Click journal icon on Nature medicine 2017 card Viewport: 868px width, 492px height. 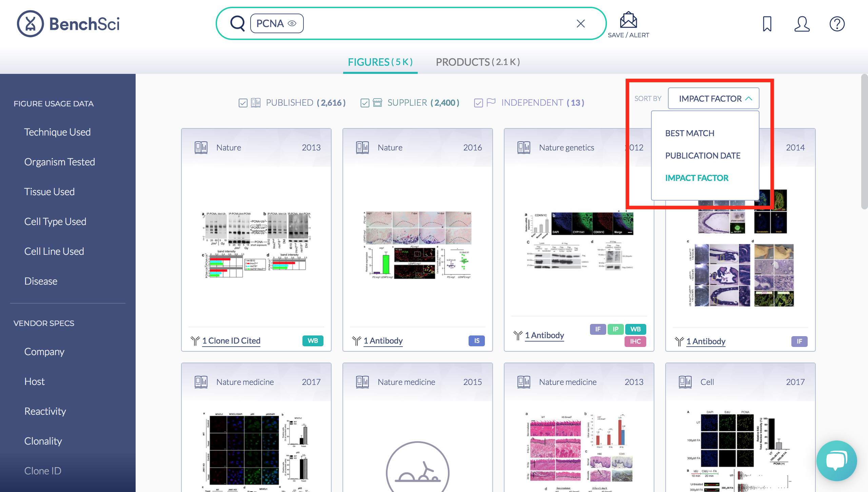click(x=201, y=382)
